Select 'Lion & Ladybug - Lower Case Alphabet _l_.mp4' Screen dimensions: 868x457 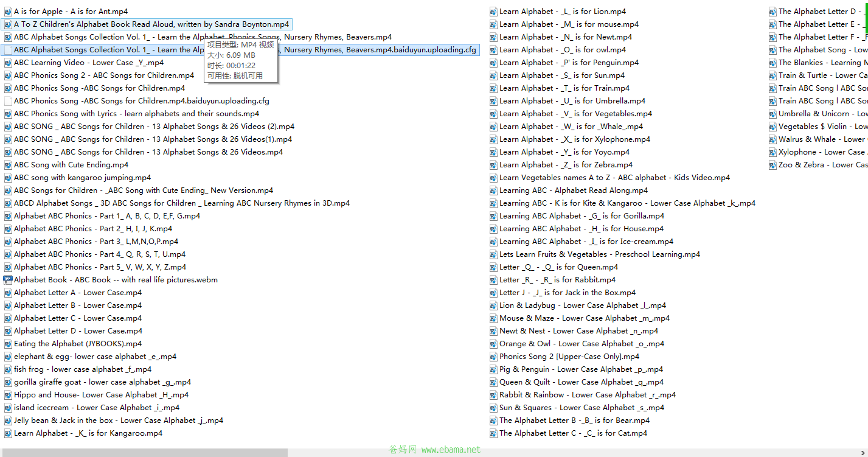coord(583,305)
